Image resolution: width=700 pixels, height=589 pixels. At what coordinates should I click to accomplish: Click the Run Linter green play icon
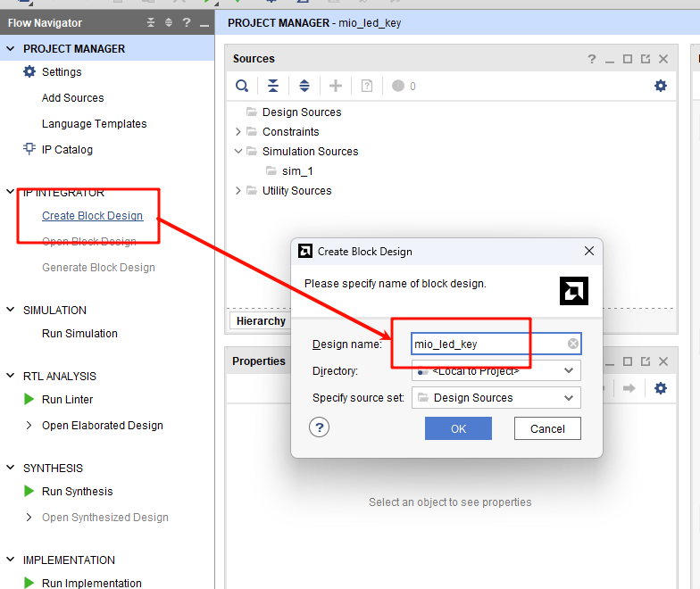tap(29, 399)
